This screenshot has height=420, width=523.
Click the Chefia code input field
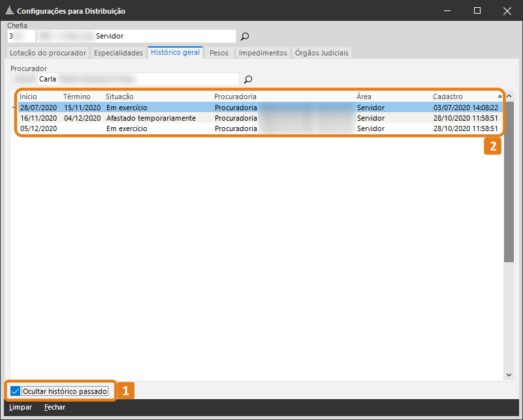(21, 37)
